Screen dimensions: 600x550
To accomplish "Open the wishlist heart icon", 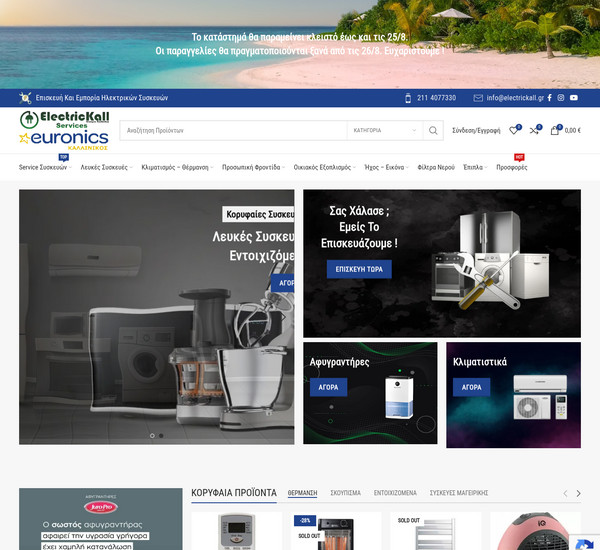I will [514, 131].
